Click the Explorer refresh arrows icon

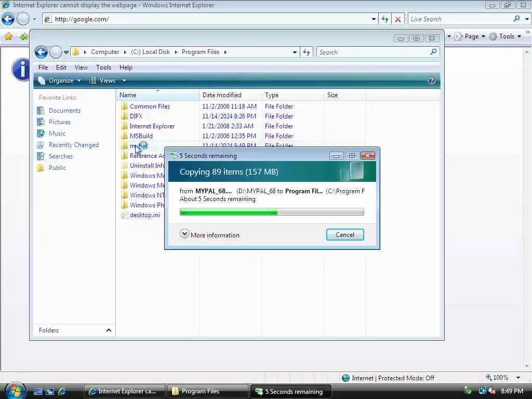pyautogui.click(x=307, y=52)
